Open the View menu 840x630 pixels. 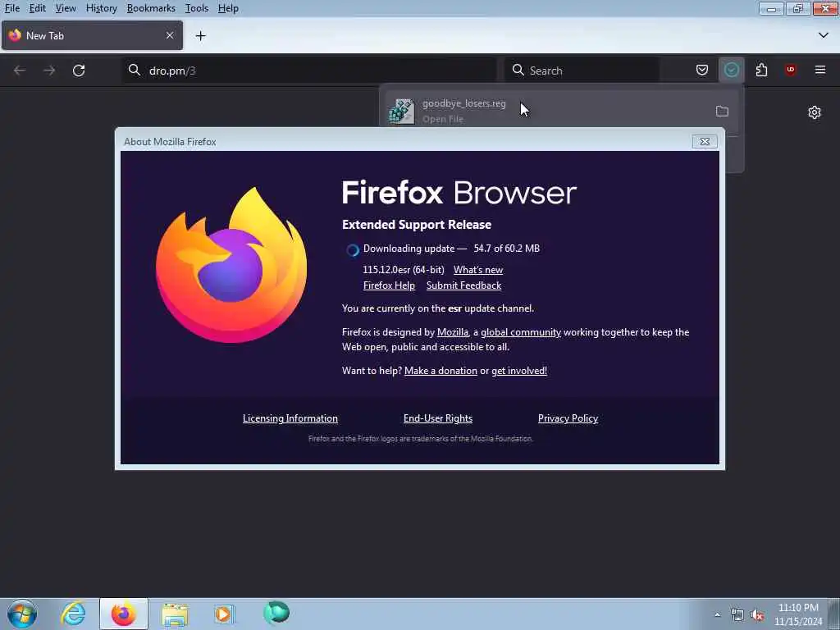click(66, 8)
